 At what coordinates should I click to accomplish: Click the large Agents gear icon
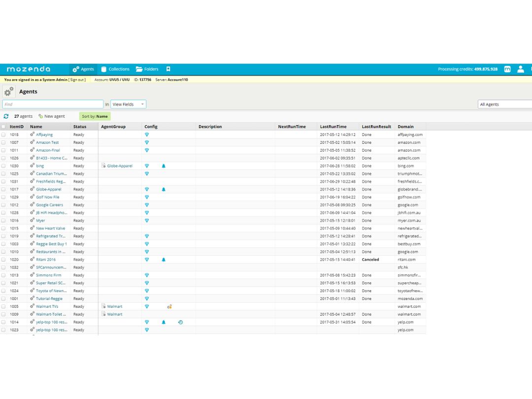pos(9,92)
